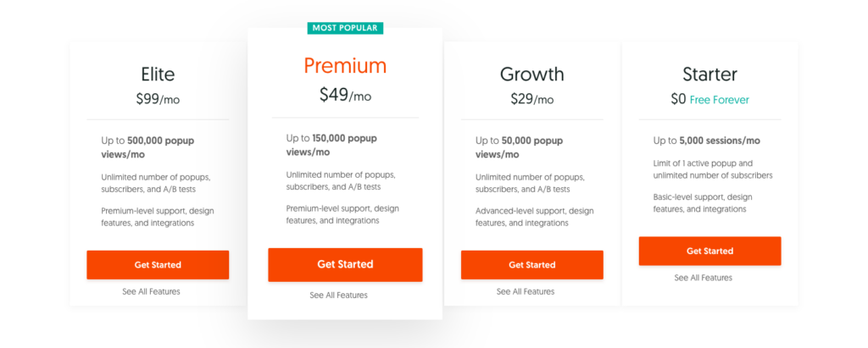
Task: Select the $29/mo Growth price
Action: coord(532,100)
